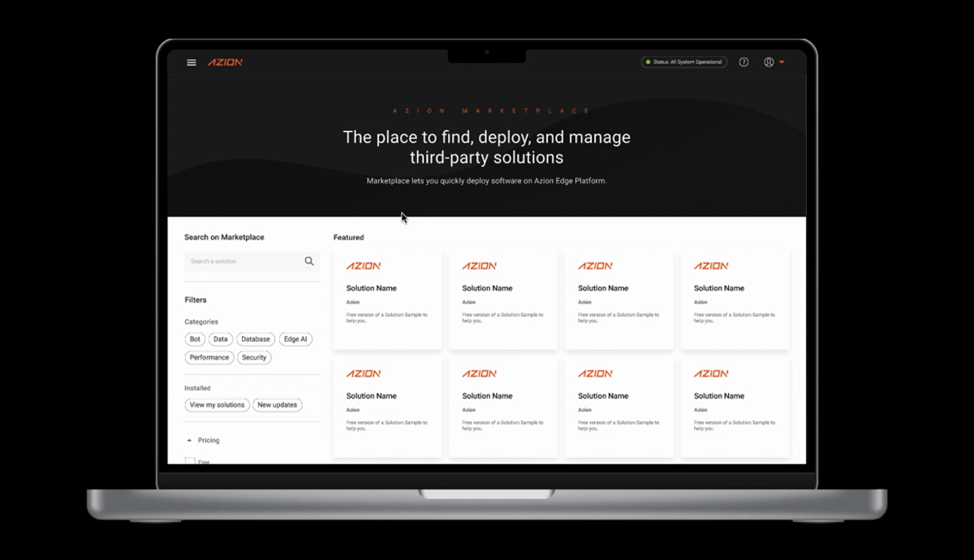This screenshot has height=560, width=974.
Task: Filter by the Bot category
Action: click(195, 339)
